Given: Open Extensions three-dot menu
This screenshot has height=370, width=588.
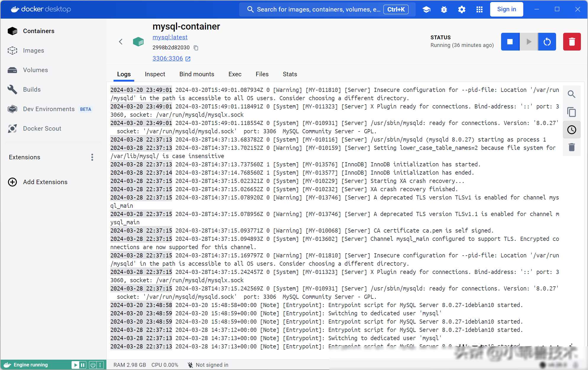Looking at the screenshot, I should tap(92, 157).
